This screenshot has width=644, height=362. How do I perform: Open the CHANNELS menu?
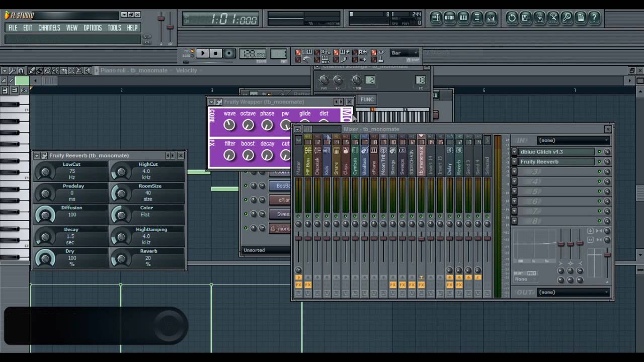click(x=49, y=28)
